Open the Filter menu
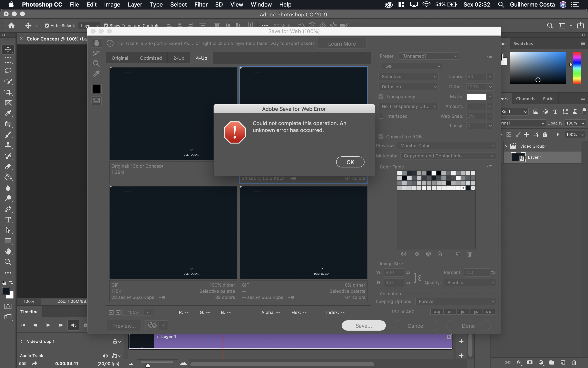The image size is (588, 368). [x=201, y=5]
